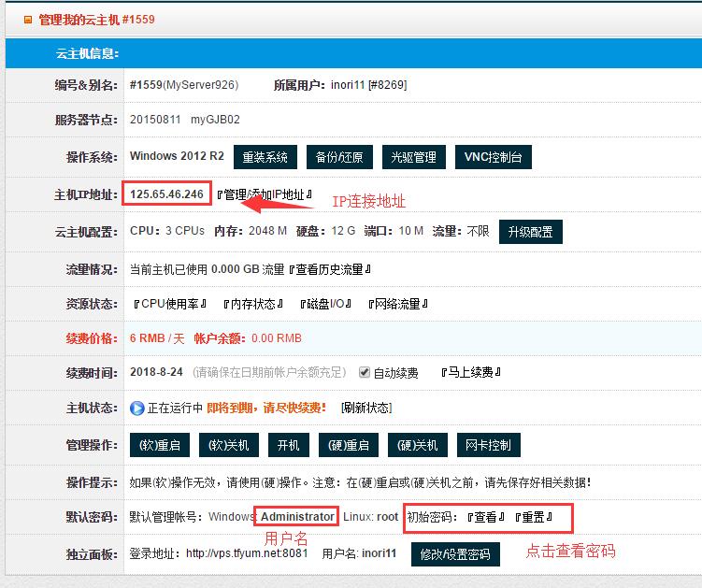
Task: View the CPU使用率 resource status
Action: click(169, 304)
